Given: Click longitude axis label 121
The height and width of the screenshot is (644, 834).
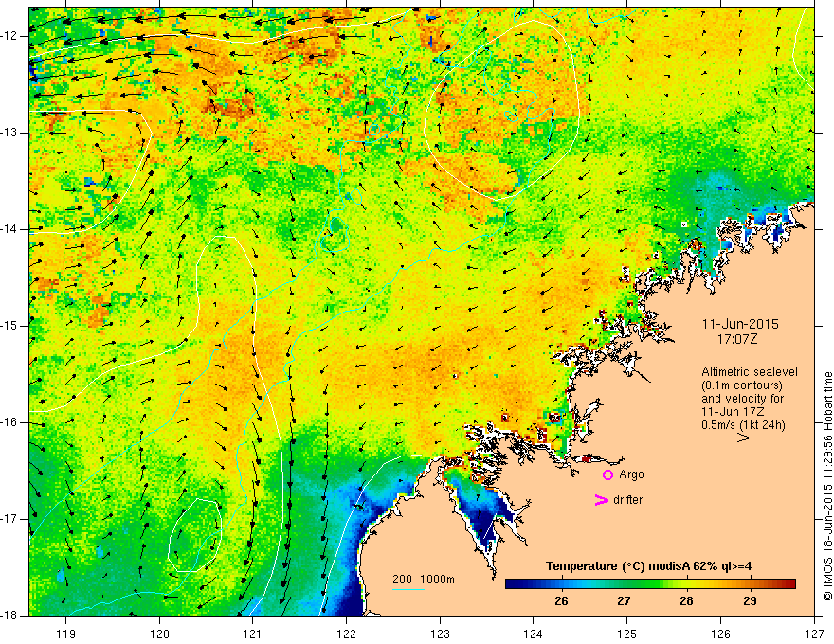Looking at the screenshot, I should pyautogui.click(x=253, y=634).
